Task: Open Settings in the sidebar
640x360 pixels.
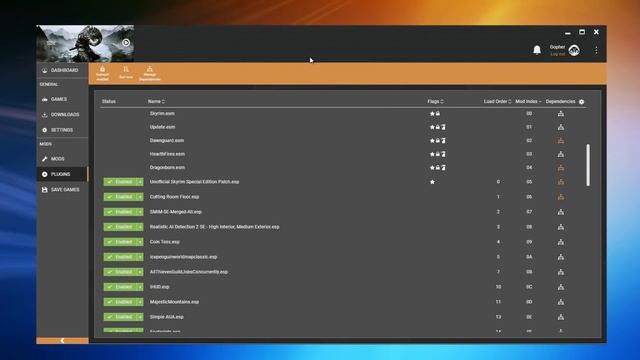Action: [62, 130]
